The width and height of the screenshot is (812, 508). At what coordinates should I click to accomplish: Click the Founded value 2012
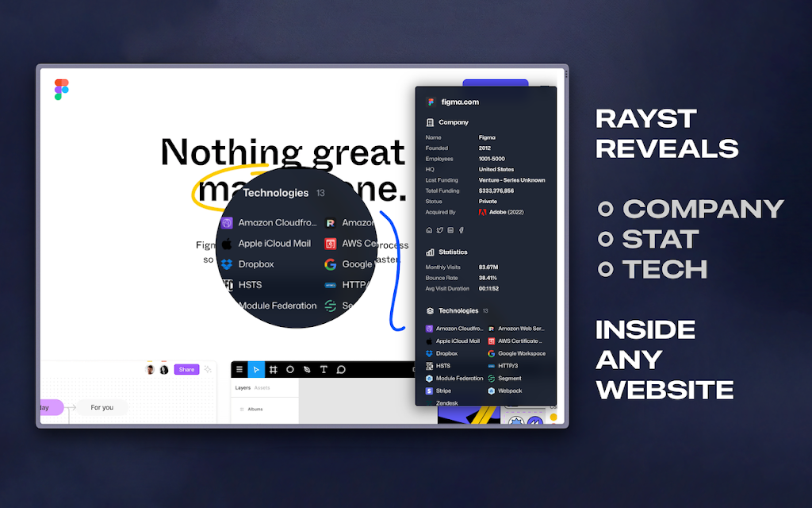[485, 148]
